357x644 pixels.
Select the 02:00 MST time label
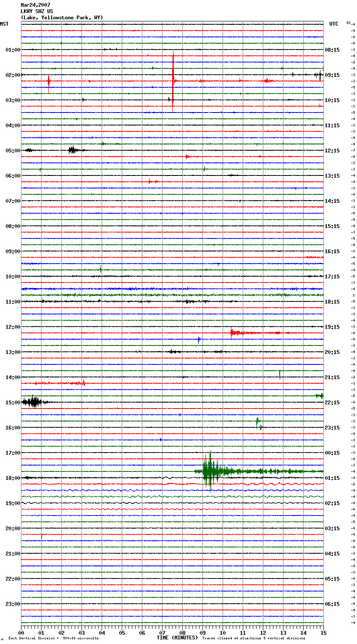[13, 75]
